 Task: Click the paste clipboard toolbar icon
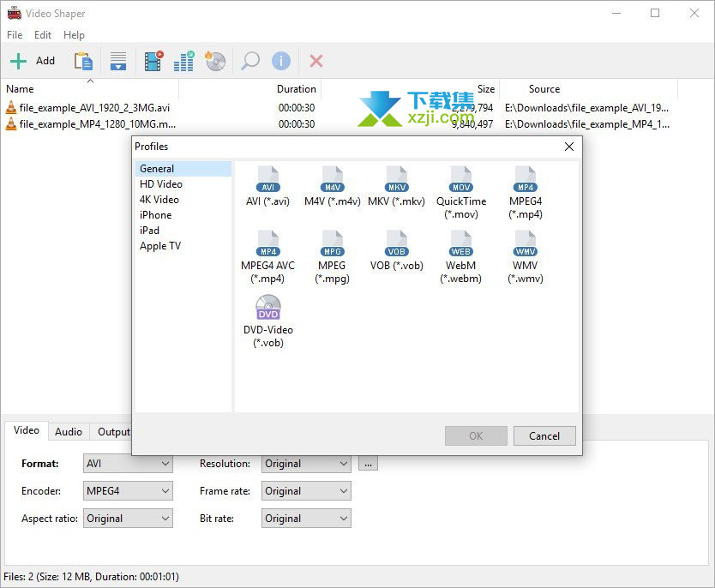[x=83, y=61]
